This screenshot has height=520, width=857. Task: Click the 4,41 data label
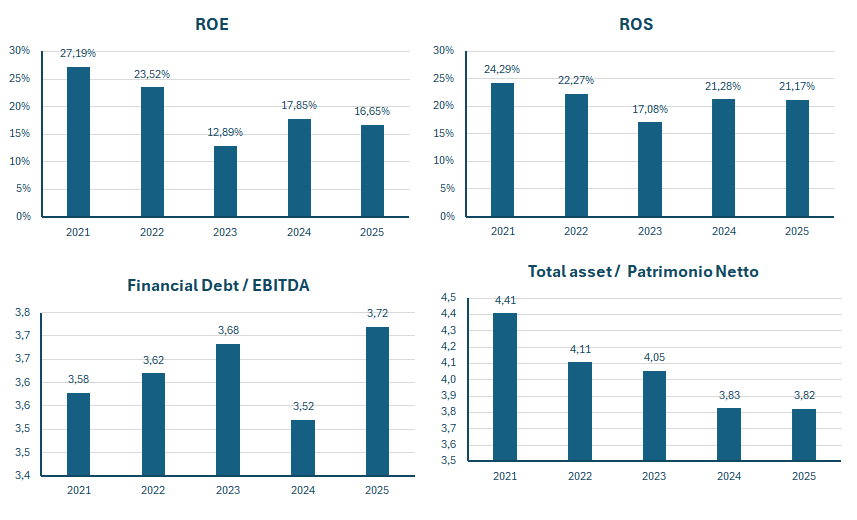[x=505, y=300]
